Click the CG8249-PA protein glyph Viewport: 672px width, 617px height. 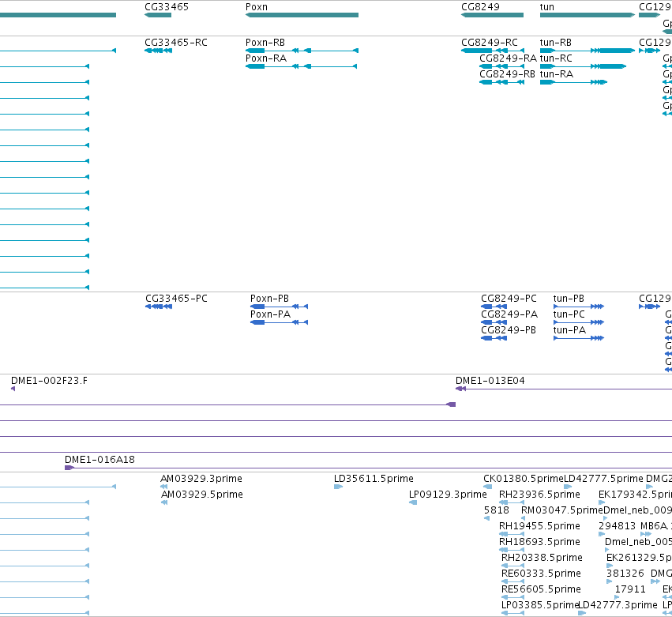click(494, 322)
